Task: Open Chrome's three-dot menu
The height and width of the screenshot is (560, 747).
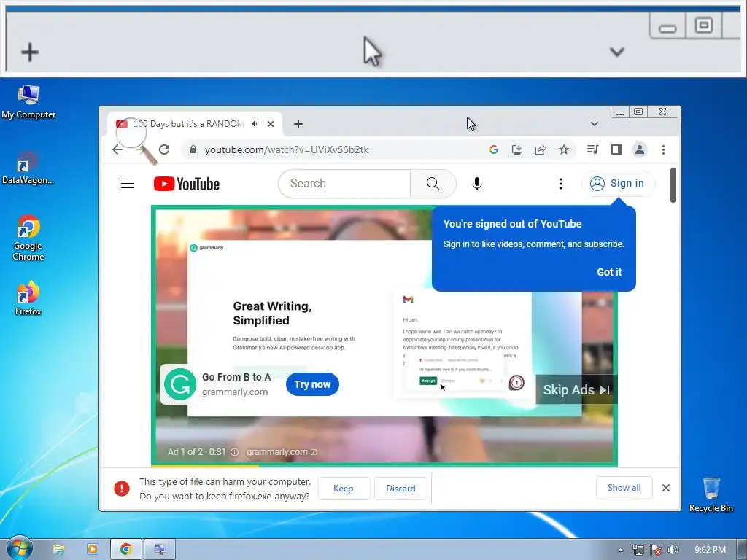Action: tap(663, 149)
